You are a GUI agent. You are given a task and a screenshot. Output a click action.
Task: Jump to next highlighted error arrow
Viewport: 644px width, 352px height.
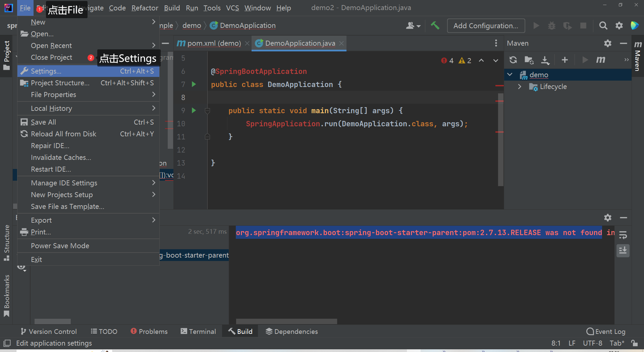click(496, 60)
